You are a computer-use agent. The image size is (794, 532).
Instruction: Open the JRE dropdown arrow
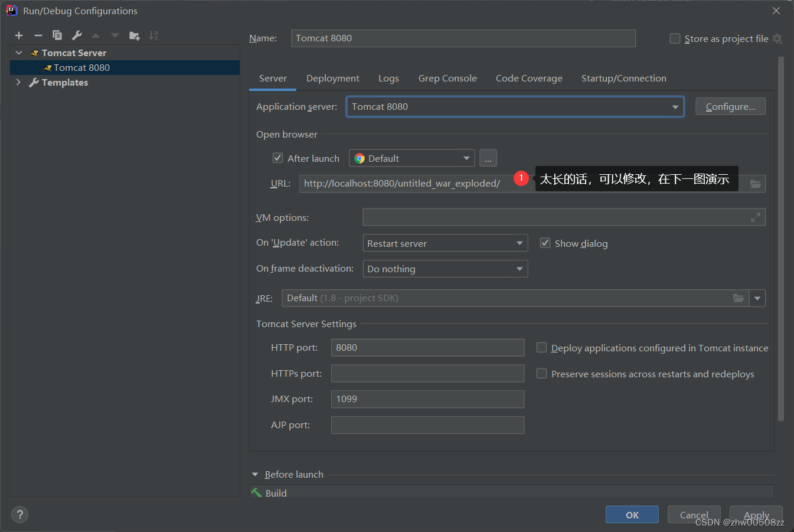(x=757, y=298)
